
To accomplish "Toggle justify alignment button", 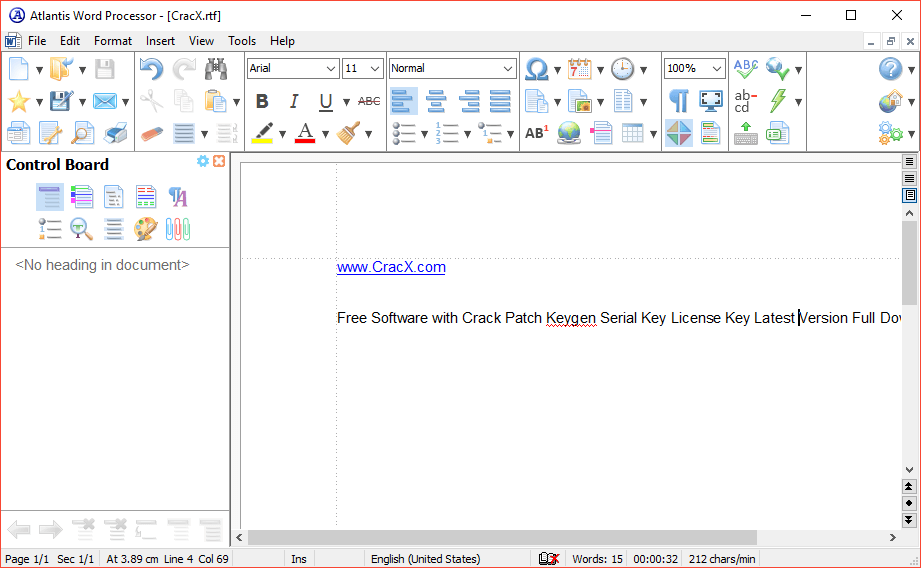I will tap(500, 101).
